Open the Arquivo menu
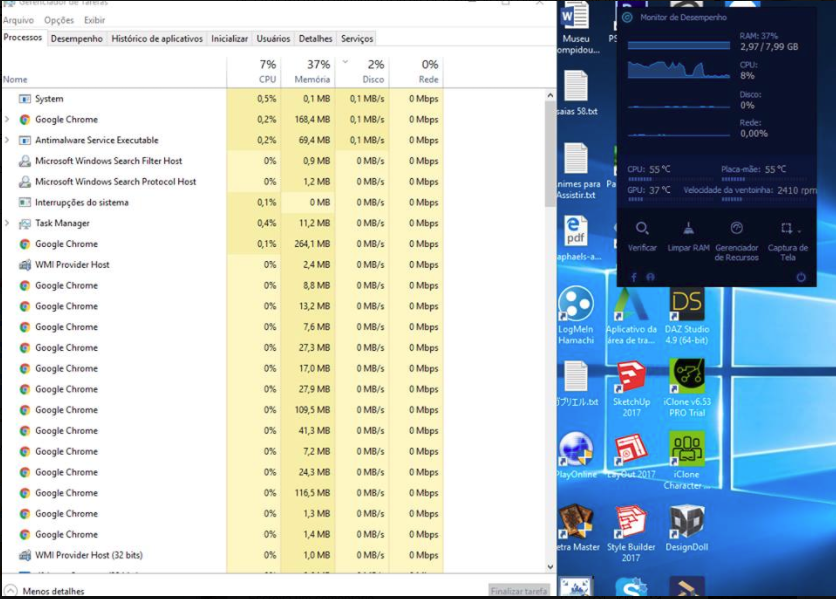Image resolution: width=836 pixels, height=599 pixels. click(x=18, y=20)
